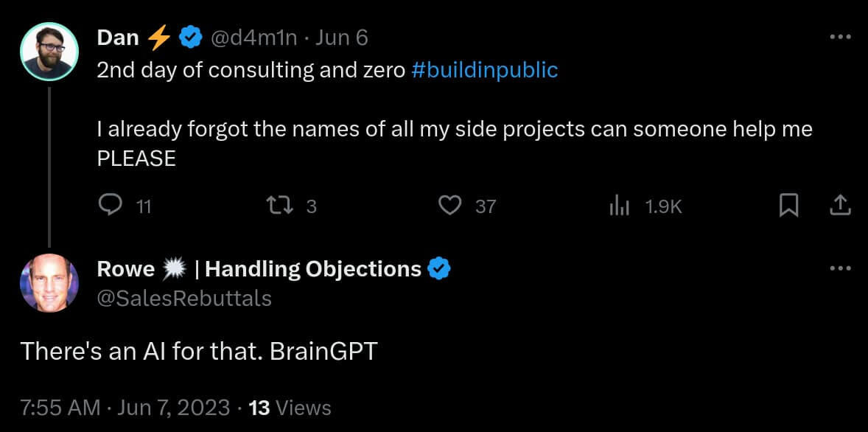Click the share icon on Dan's tweet
This screenshot has width=868, height=432.
click(x=840, y=206)
